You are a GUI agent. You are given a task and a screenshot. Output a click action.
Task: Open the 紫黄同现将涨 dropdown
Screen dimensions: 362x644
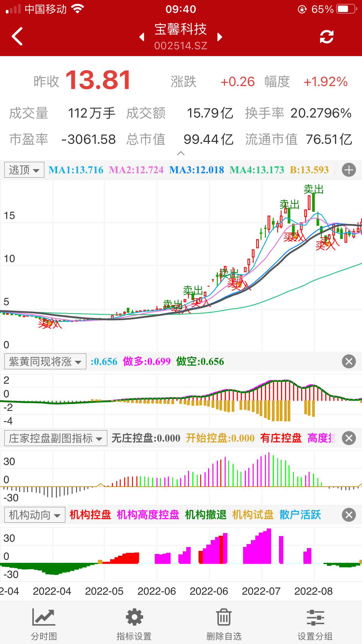click(x=45, y=362)
